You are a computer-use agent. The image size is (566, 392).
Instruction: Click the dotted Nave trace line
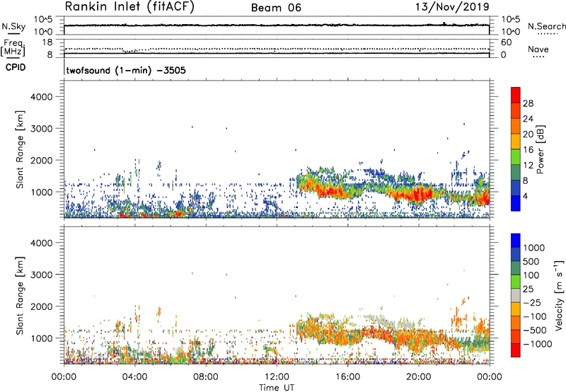[277, 49]
